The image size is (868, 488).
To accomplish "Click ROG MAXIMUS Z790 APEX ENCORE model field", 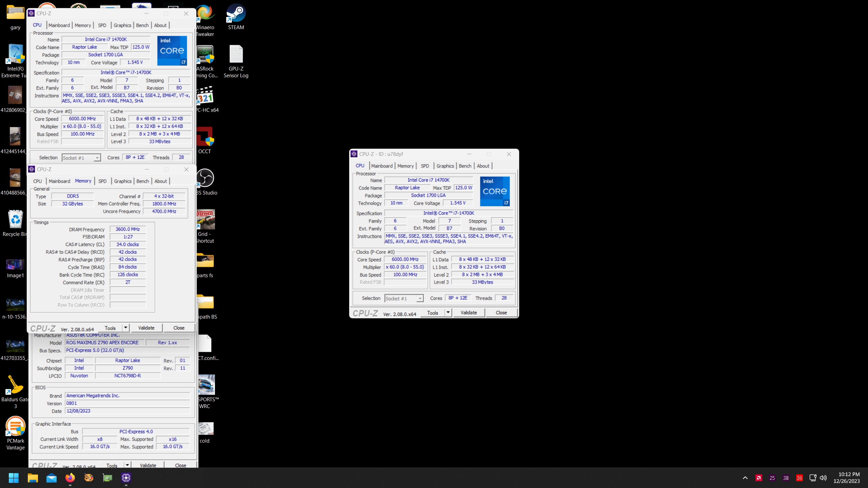I will [x=105, y=343].
